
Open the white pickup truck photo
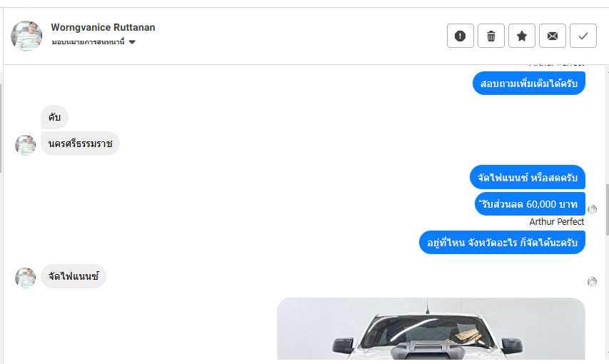431,328
